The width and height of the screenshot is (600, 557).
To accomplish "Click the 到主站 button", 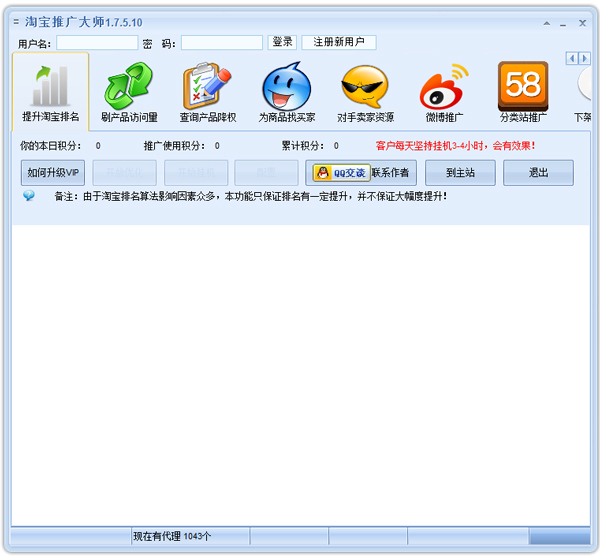I will [460, 173].
